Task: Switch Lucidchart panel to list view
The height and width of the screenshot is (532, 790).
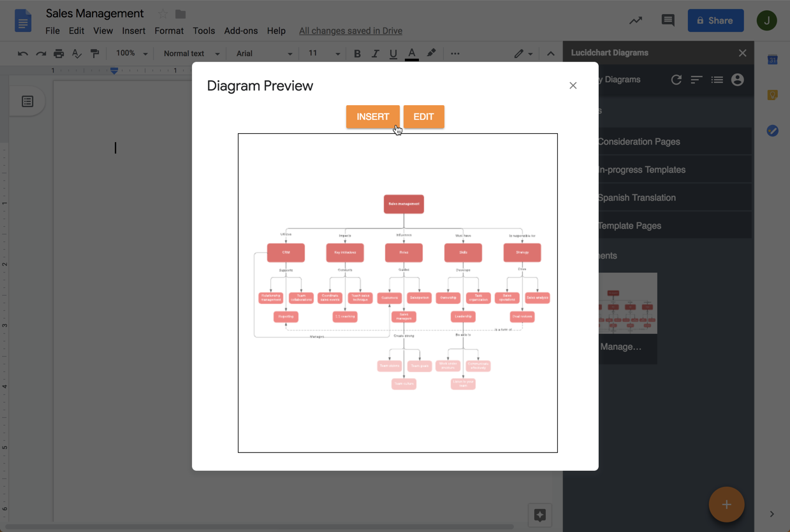Action: tap(717, 80)
